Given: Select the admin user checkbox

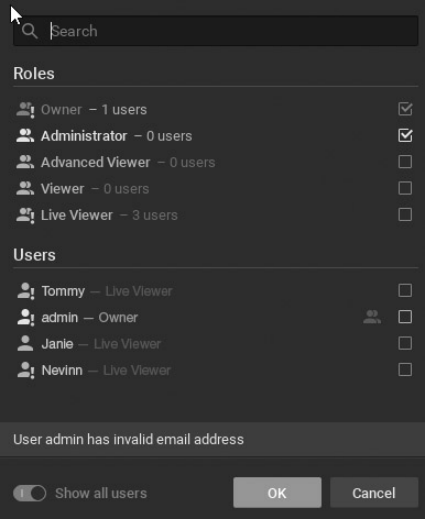Looking at the screenshot, I should [405, 317].
